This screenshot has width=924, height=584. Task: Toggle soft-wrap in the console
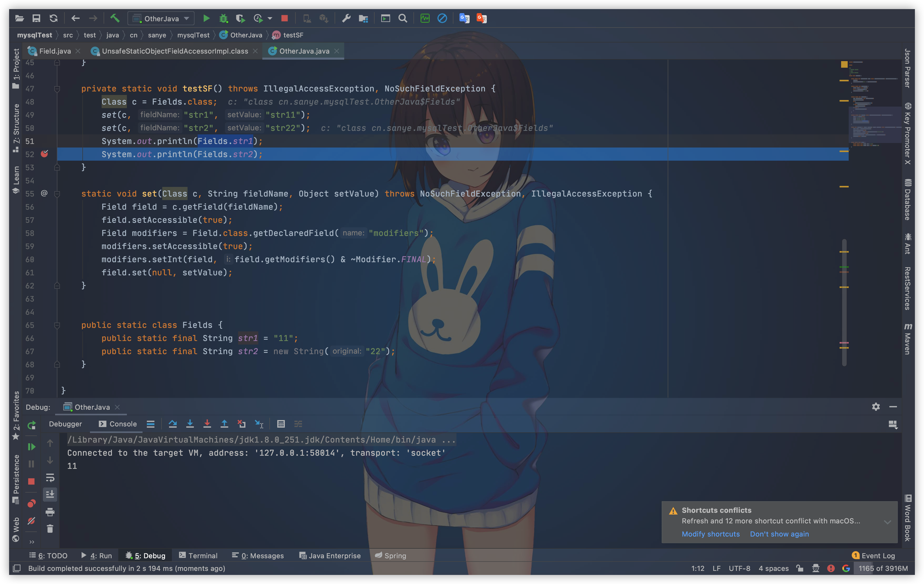(x=50, y=477)
